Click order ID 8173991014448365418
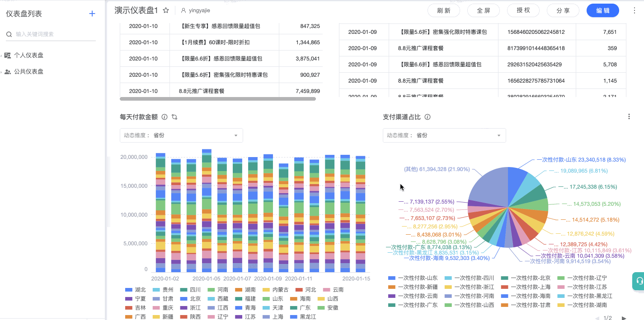Screen dimensions: 644x320 click(x=536, y=48)
